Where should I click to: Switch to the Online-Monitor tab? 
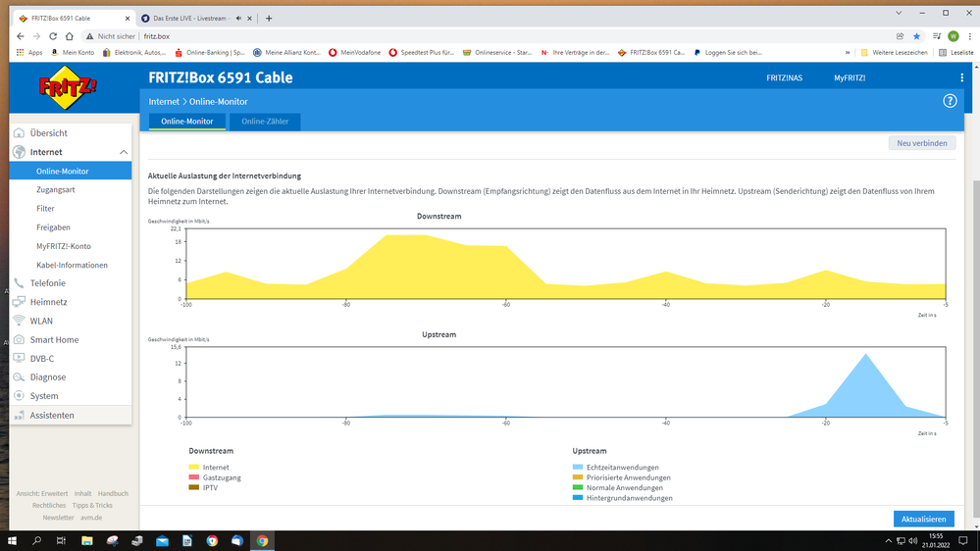click(x=186, y=122)
